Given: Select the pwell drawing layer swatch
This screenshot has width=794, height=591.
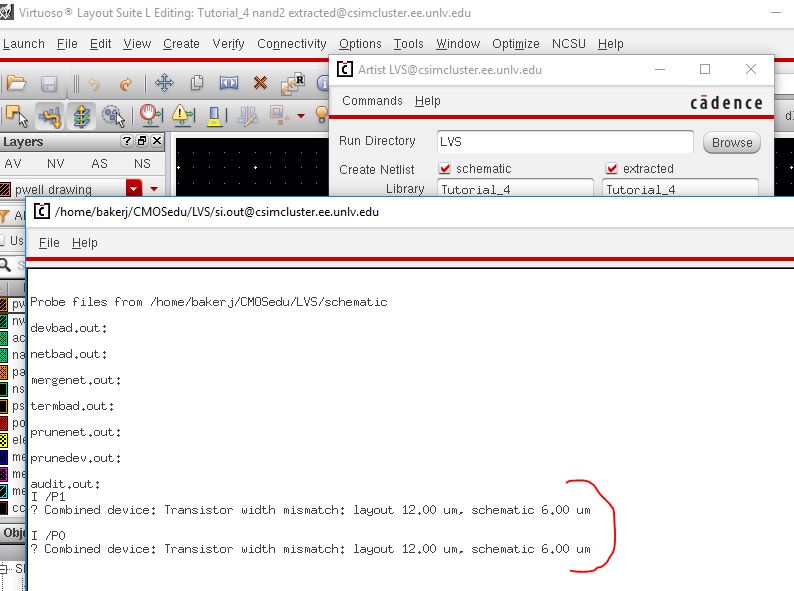Looking at the screenshot, I should click(x=5, y=189).
